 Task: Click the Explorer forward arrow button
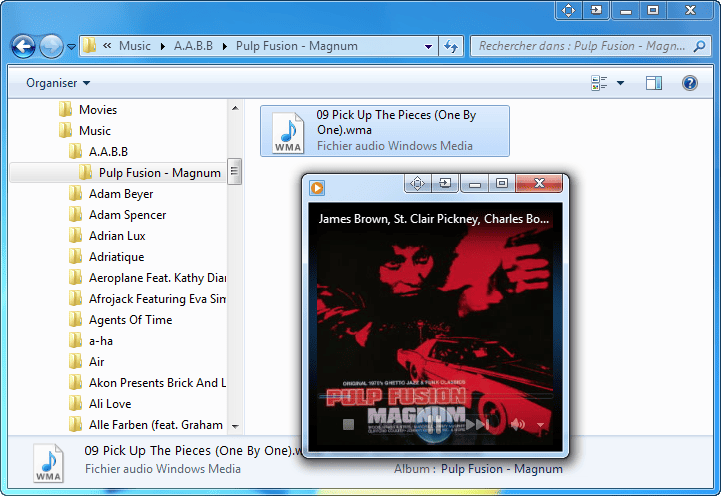pos(51,46)
